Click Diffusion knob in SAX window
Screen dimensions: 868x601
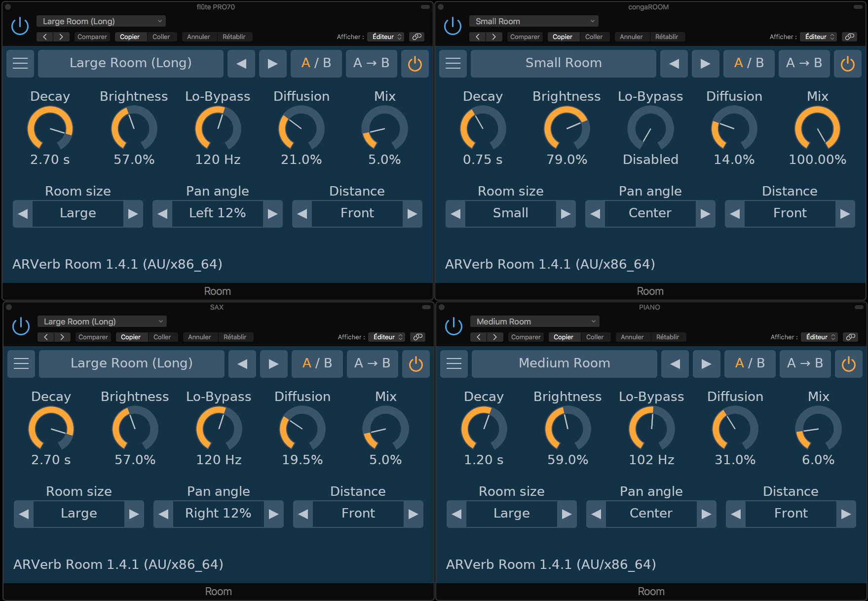point(302,429)
